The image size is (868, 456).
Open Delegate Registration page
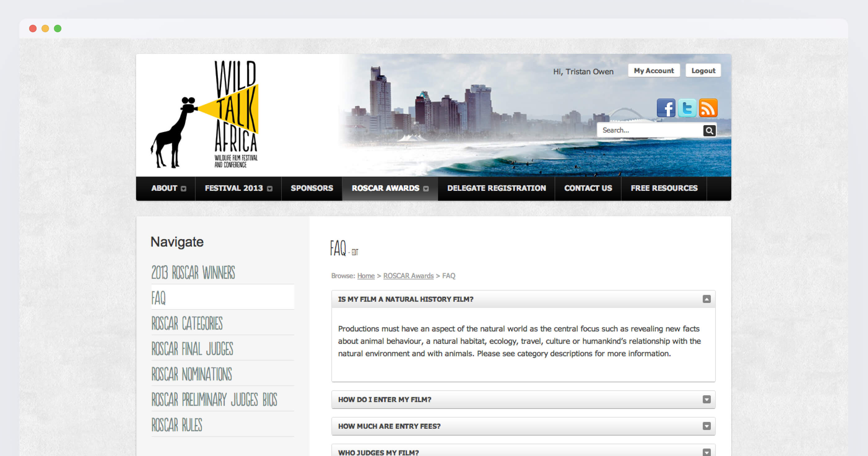496,188
